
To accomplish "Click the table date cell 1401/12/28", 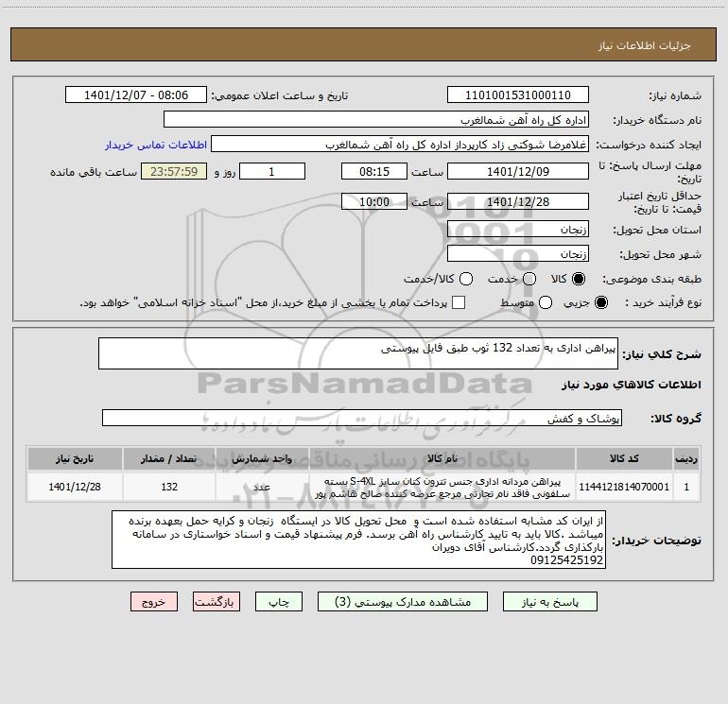I will pos(75,487).
